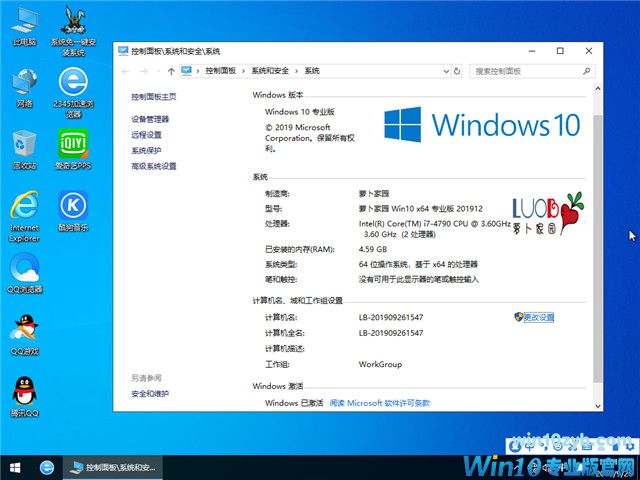The width and height of the screenshot is (640, 480).
Task: Open 控制面板主页 link
Action: point(153,97)
